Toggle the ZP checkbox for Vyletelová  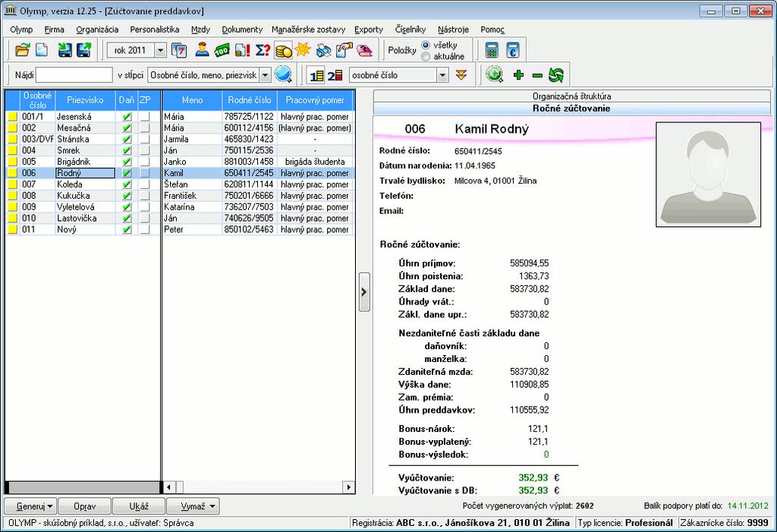pos(145,206)
